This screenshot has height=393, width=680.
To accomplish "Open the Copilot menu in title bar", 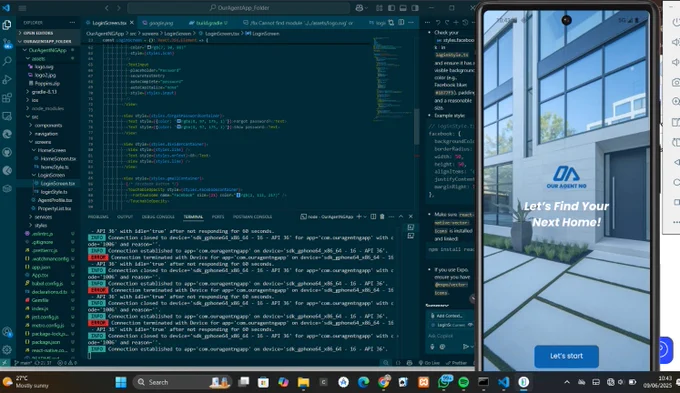I will click(x=361, y=8).
